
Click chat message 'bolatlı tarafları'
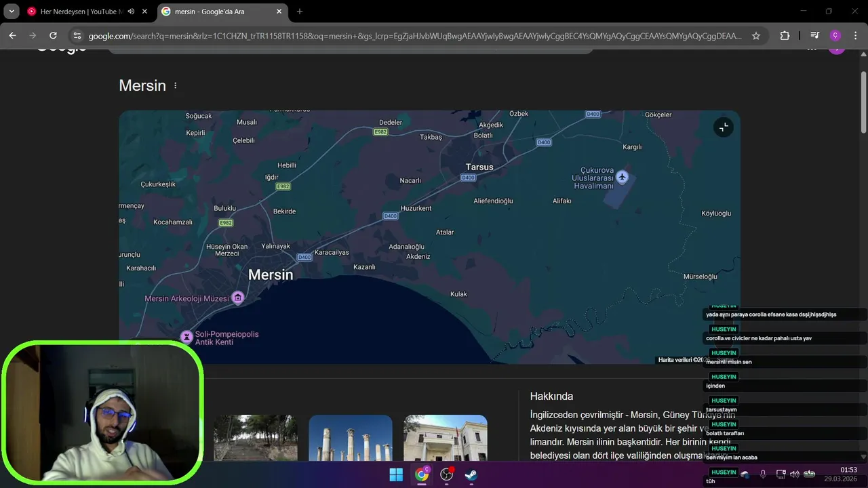(725, 434)
